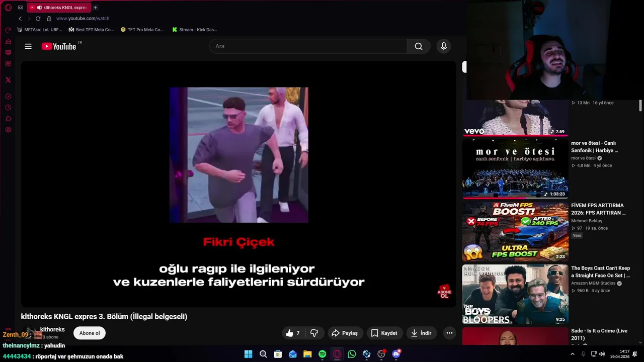644x362 pixels.
Task: Open the vevo video thumbnail 7:59
Action: coord(515,118)
